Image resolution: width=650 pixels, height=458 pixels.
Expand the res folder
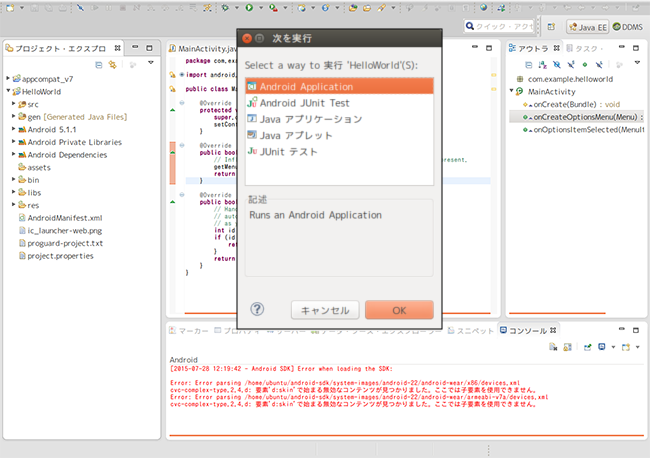pyautogui.click(x=14, y=204)
